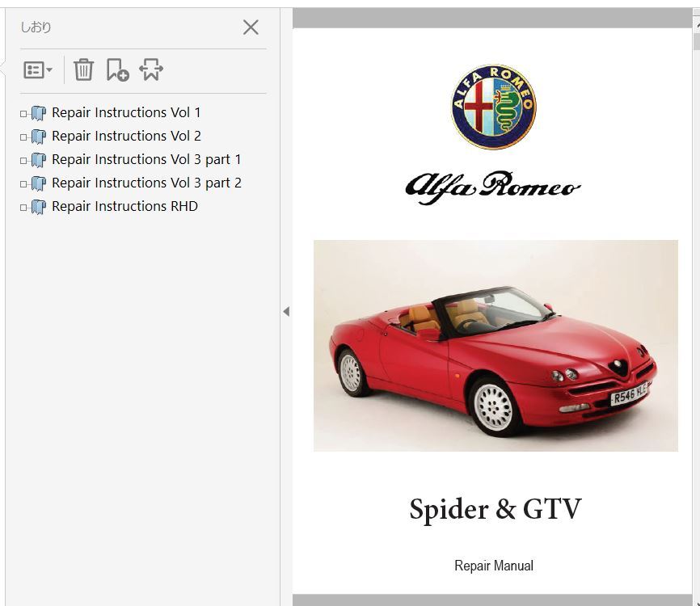Collapse the side panel with arrow handle
The image size is (700, 606).
coord(286,311)
